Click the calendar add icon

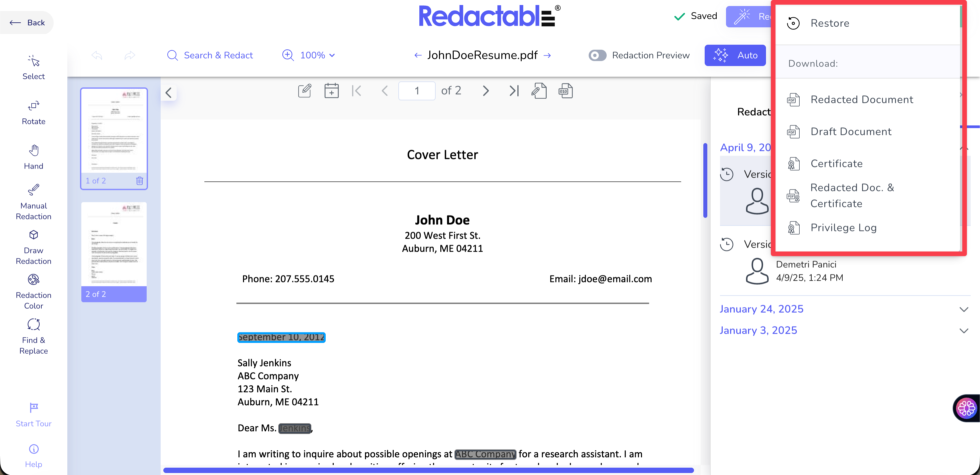(331, 91)
